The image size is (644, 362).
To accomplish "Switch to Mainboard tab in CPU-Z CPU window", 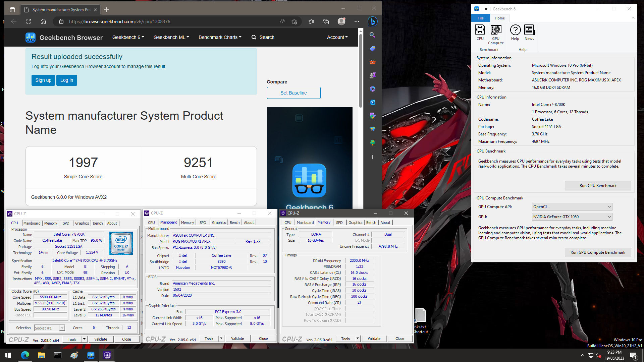I will click(x=32, y=223).
